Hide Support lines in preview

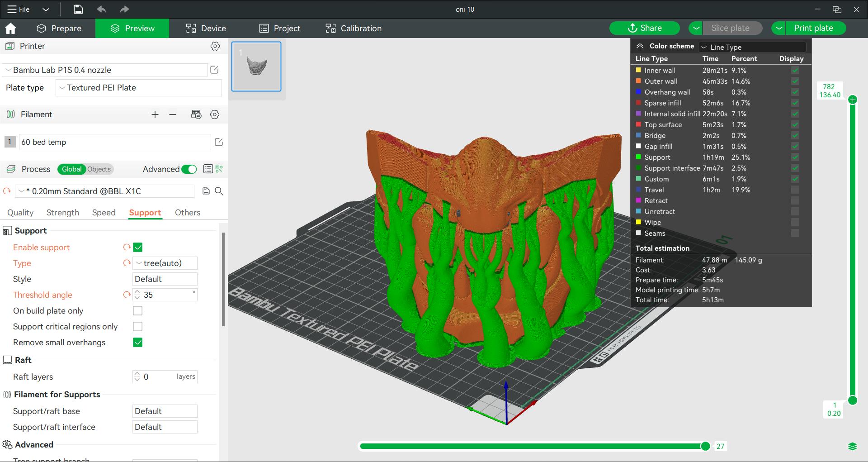(x=795, y=157)
